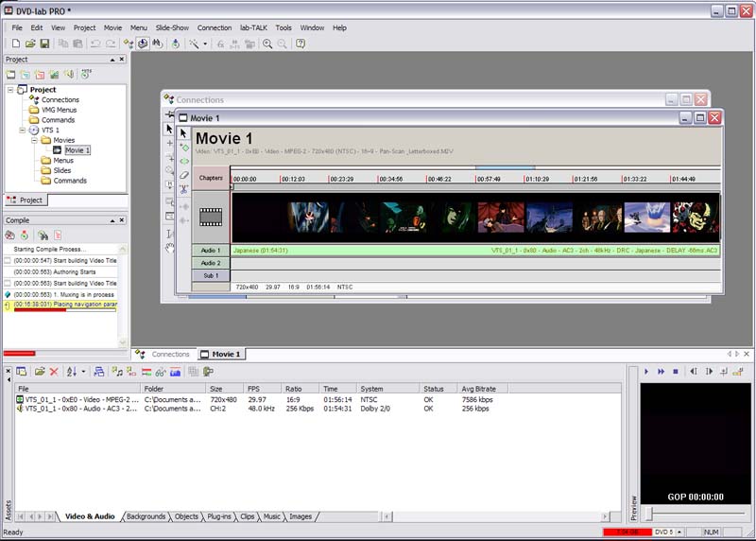
Task: Open the Slide-Show menu
Action: (x=172, y=28)
